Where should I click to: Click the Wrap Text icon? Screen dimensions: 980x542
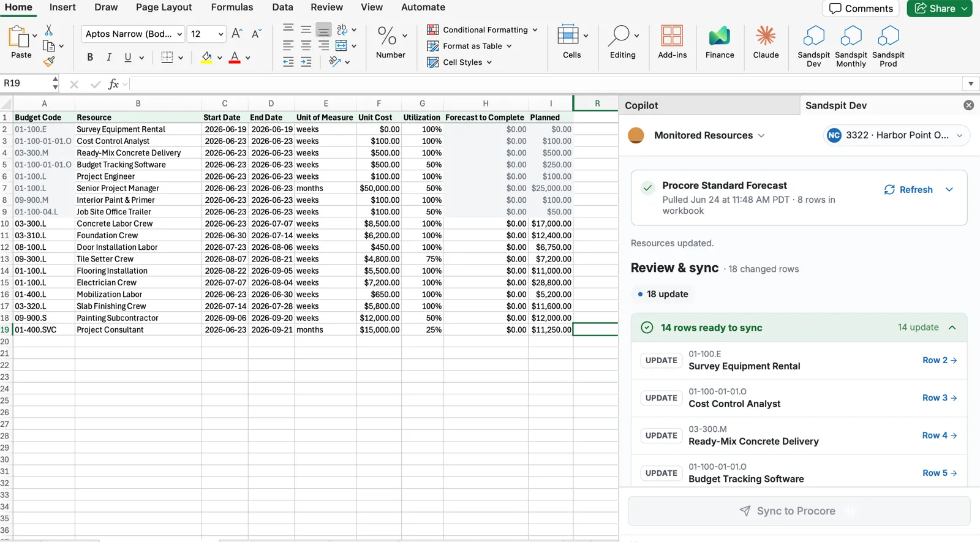pos(342,29)
